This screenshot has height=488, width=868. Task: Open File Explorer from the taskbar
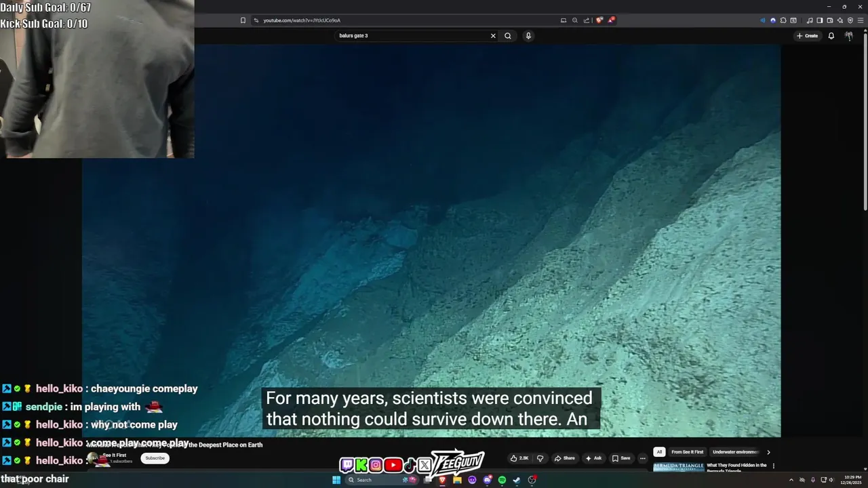pos(457,480)
